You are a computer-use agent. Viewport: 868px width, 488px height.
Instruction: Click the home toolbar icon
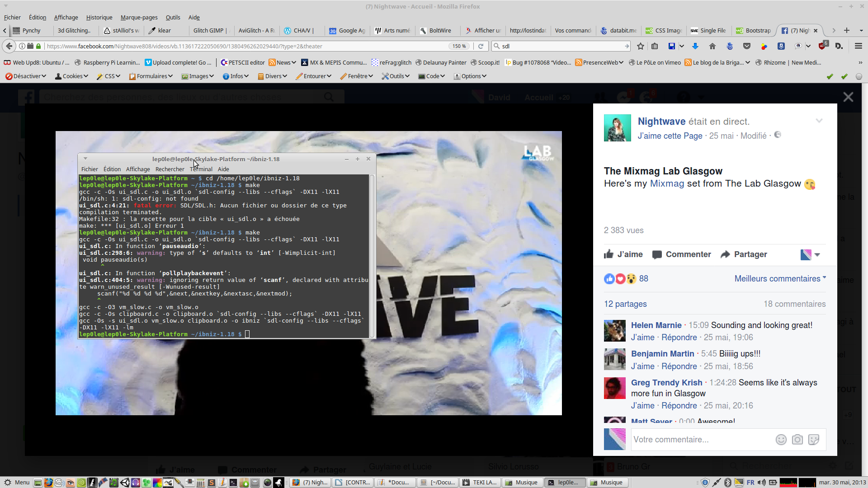[712, 46]
